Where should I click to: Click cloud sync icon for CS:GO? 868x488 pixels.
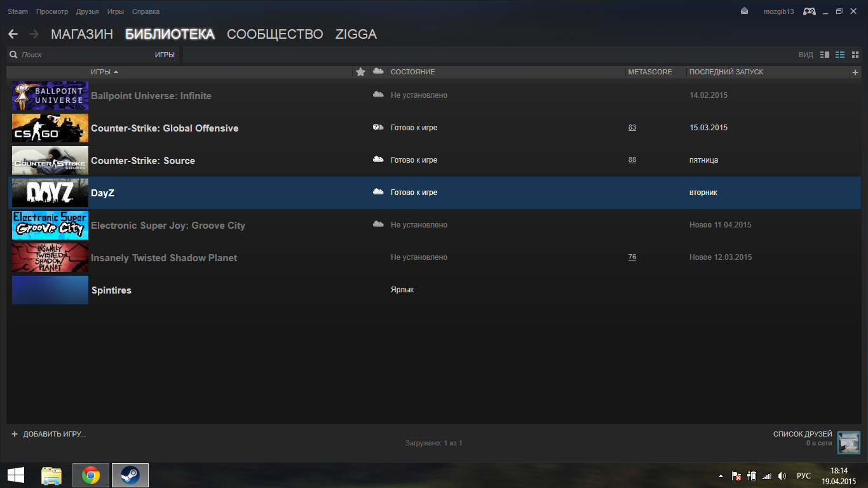[378, 127]
